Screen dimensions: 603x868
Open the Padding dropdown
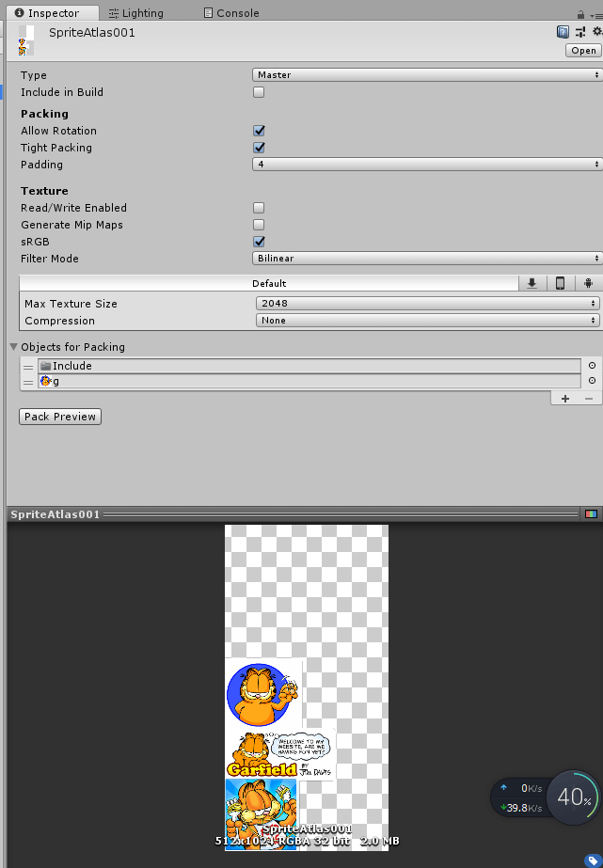pyautogui.click(x=426, y=165)
